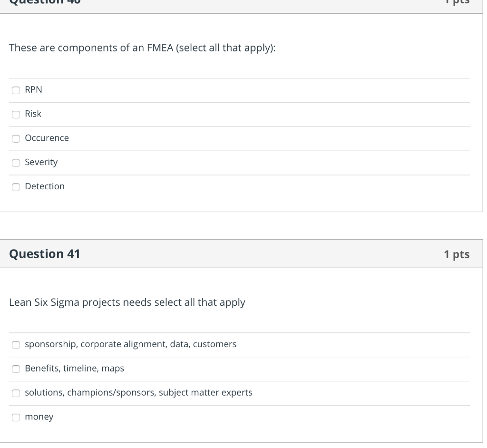Tick checkbox for sponsorship, corporate alignment option

[x=16, y=345]
